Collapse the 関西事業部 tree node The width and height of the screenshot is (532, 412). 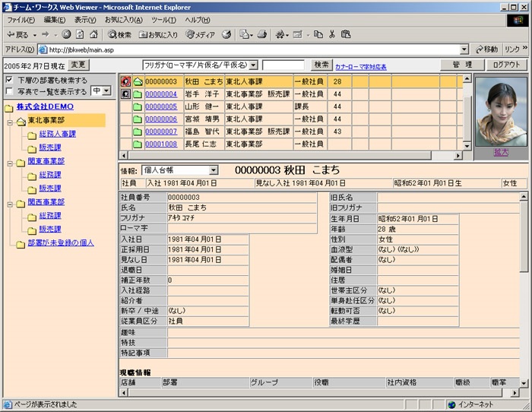[x=10, y=204]
